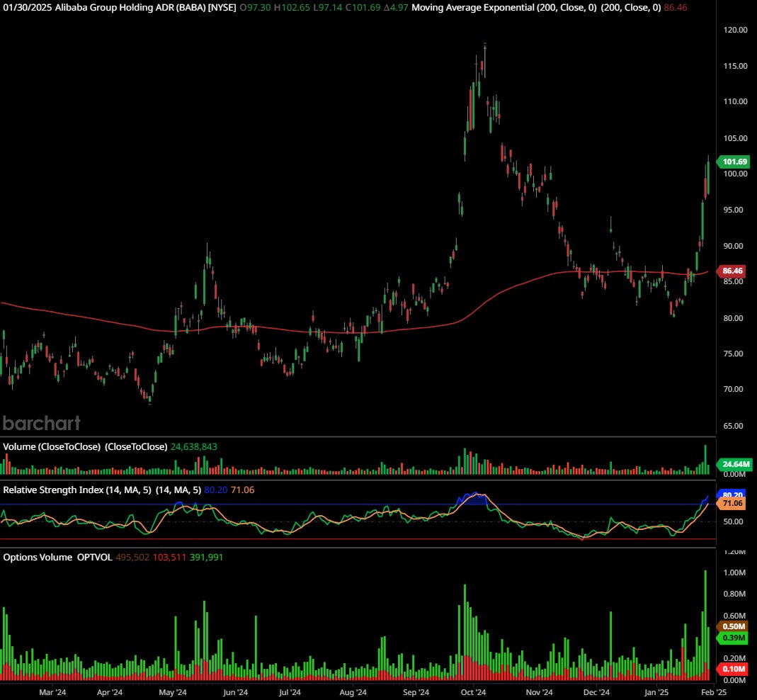This screenshot has width=757, height=700.
Task: Click the close price C101.69 in header
Action: tap(363, 8)
